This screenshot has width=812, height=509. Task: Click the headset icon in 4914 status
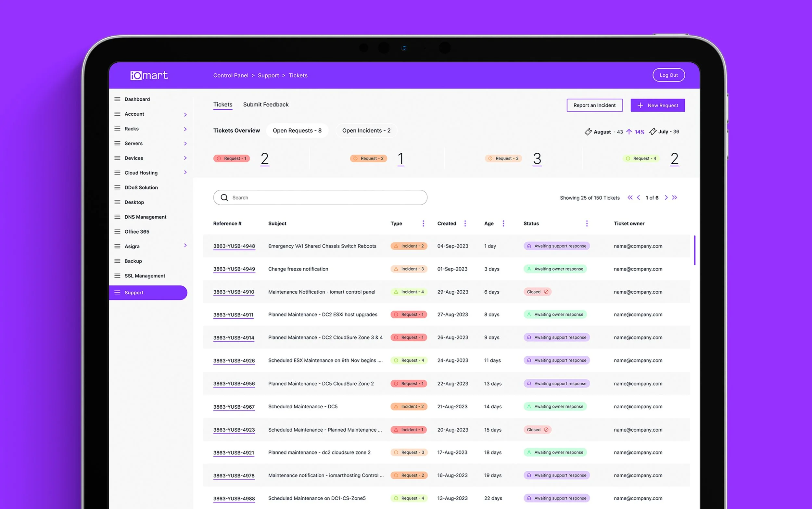529,337
